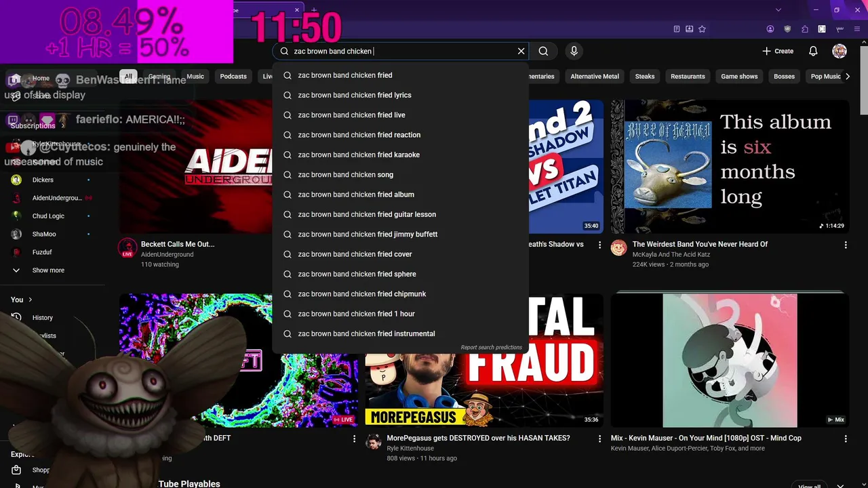This screenshot has height=488, width=868.
Task: Open options menu for Kevin Mauser mix
Action: [x=846, y=439]
